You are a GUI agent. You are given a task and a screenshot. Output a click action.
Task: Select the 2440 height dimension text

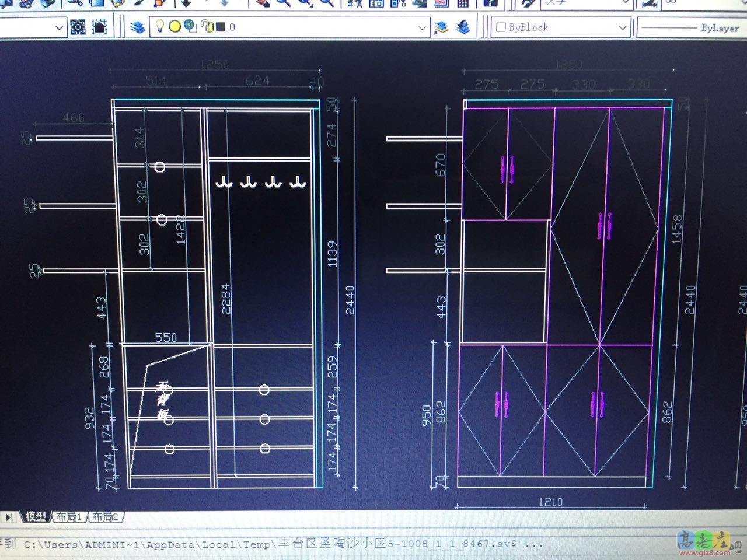pyautogui.click(x=350, y=299)
